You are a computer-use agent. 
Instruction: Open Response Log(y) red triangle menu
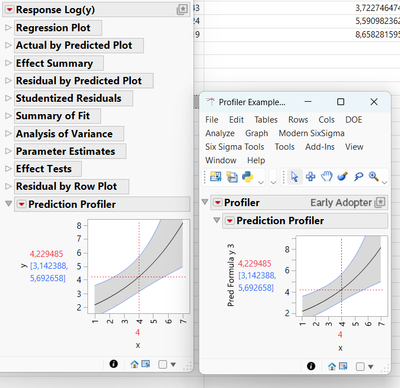coord(9,10)
